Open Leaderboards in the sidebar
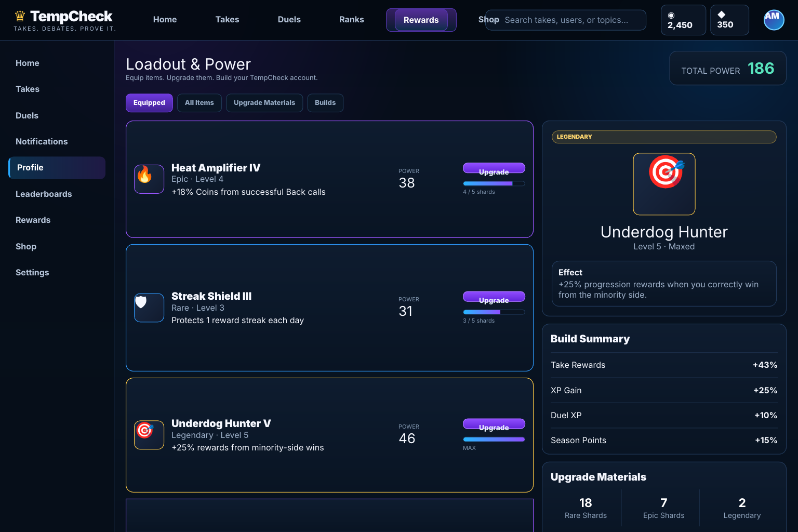798x532 pixels. (x=57, y=194)
